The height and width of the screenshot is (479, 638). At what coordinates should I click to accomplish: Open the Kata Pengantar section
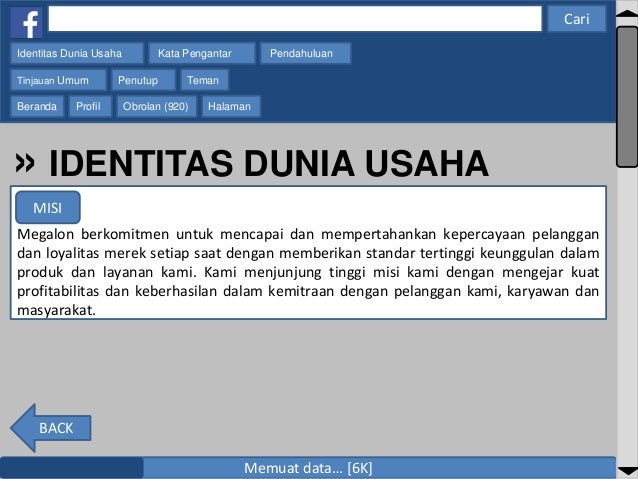(x=202, y=53)
